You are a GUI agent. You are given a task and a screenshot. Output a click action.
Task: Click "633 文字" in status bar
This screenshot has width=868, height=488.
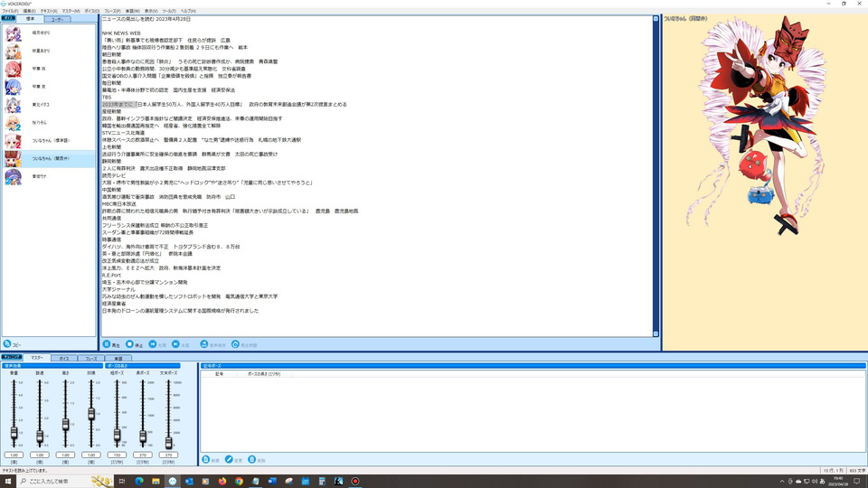pos(857,471)
